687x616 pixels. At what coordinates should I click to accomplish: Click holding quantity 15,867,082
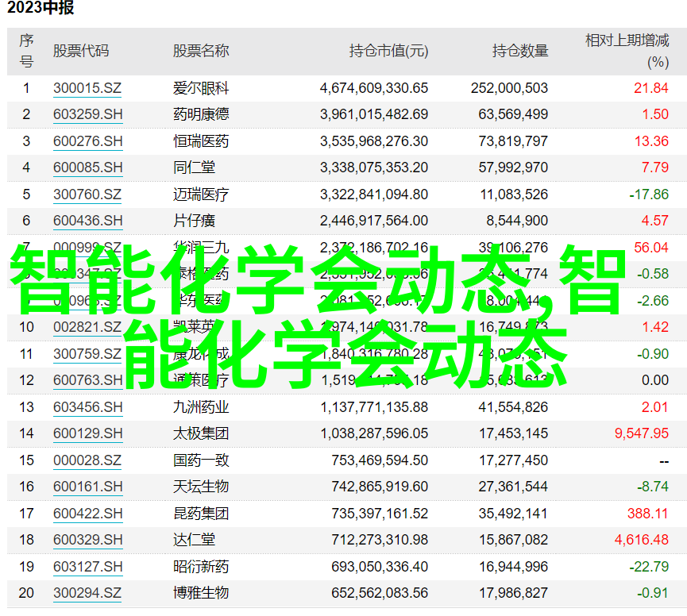513,540
